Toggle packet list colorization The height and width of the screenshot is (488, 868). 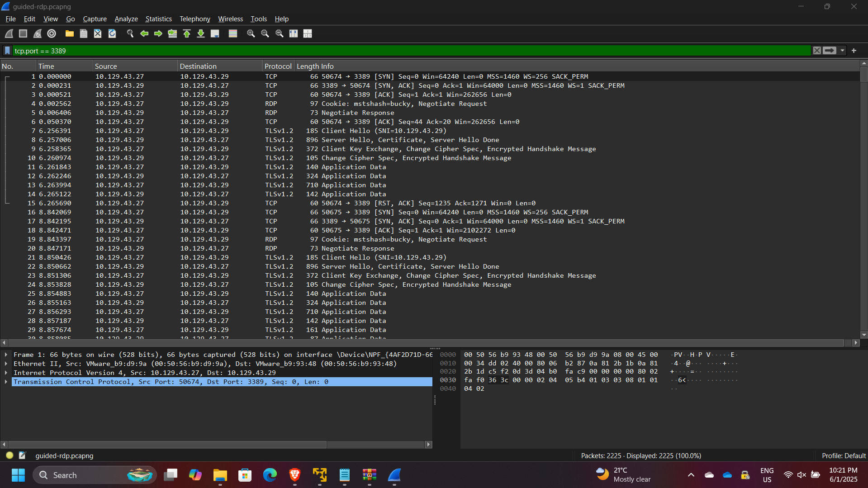[233, 33]
